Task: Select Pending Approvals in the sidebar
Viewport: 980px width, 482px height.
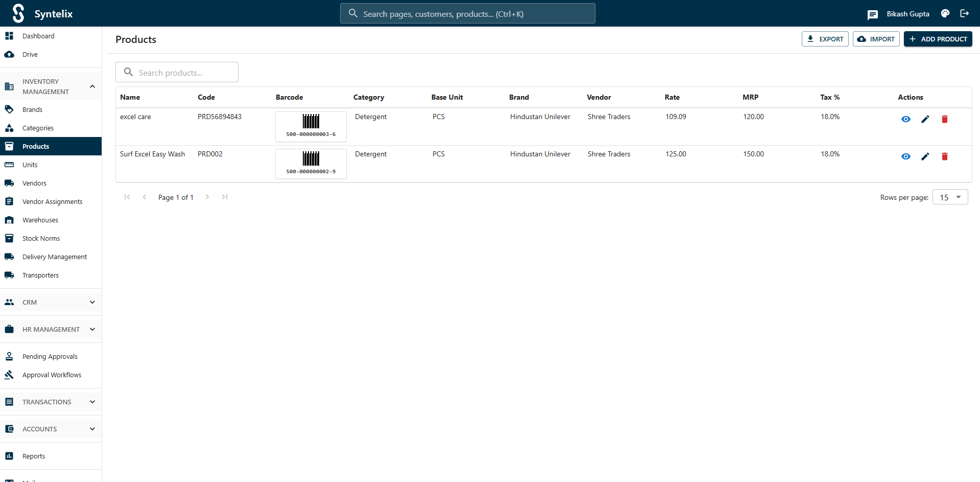Action: (49, 356)
